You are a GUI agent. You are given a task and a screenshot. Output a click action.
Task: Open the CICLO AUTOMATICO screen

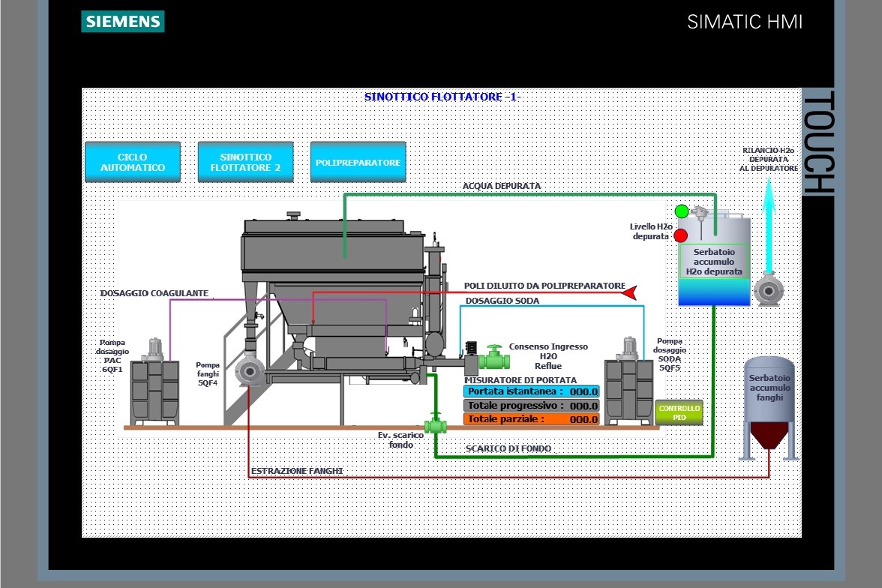click(133, 162)
